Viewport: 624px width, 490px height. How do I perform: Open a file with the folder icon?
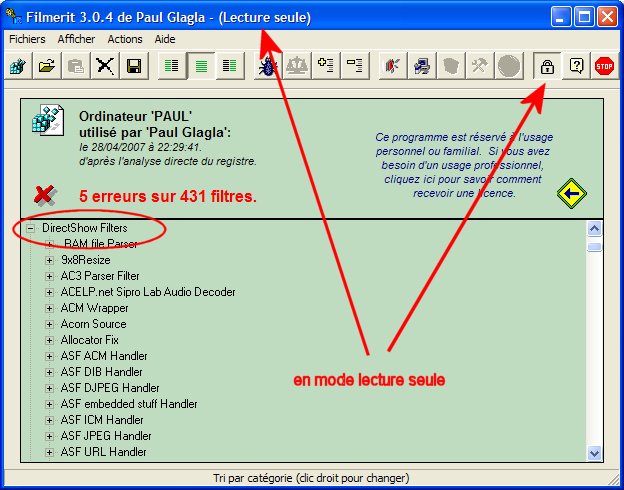(47, 66)
